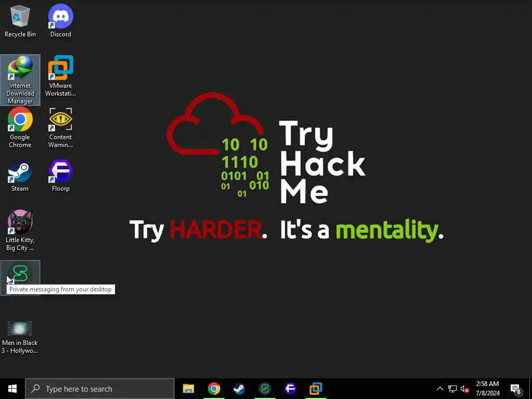Select the Floorp browser desktop shortcut
The width and height of the screenshot is (532, 399).
(x=61, y=177)
